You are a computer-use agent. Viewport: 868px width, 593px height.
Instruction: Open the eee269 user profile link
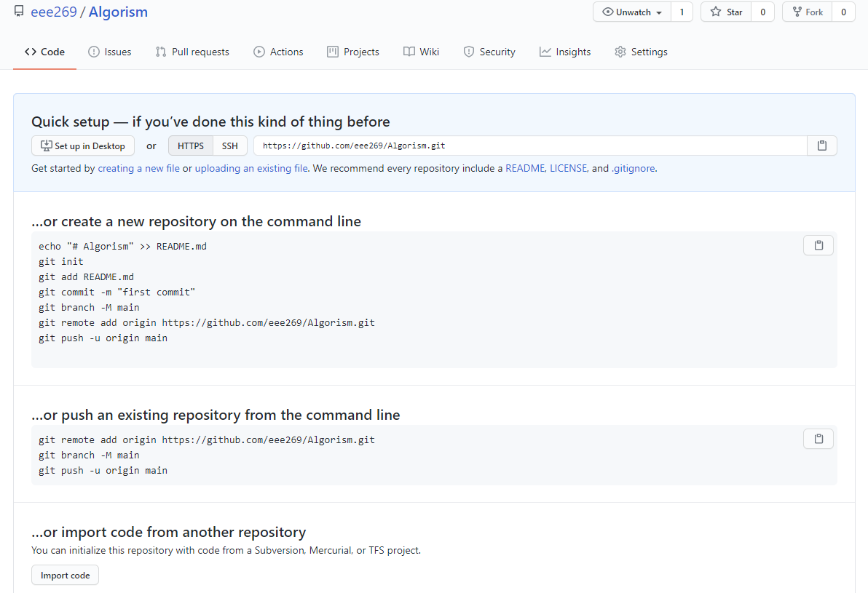[x=54, y=12]
